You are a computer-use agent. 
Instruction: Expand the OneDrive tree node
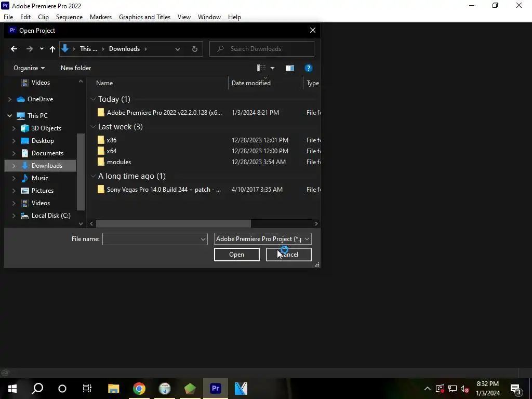click(x=10, y=99)
